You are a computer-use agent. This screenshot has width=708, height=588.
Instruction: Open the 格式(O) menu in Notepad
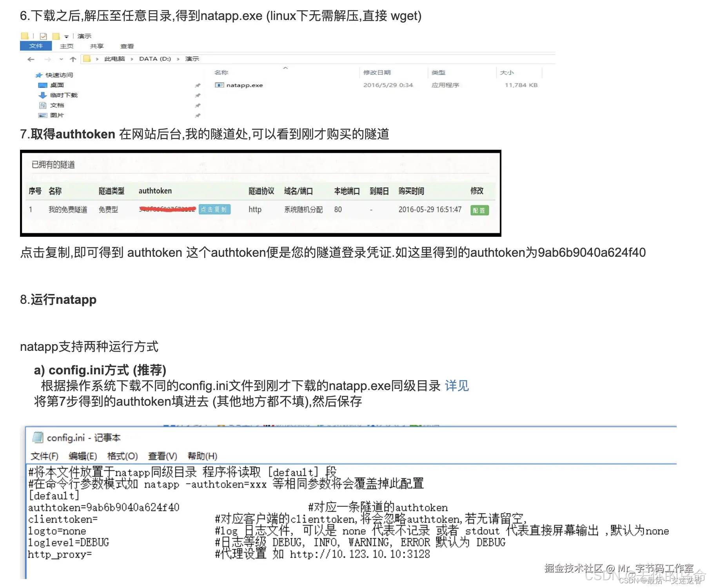click(x=123, y=456)
